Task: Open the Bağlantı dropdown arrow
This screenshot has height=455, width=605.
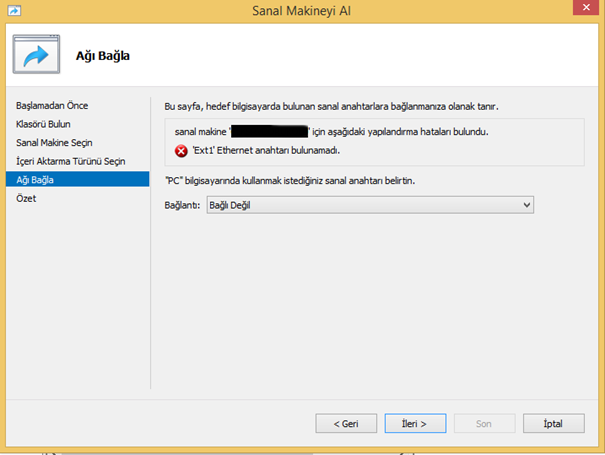Action: [527, 205]
